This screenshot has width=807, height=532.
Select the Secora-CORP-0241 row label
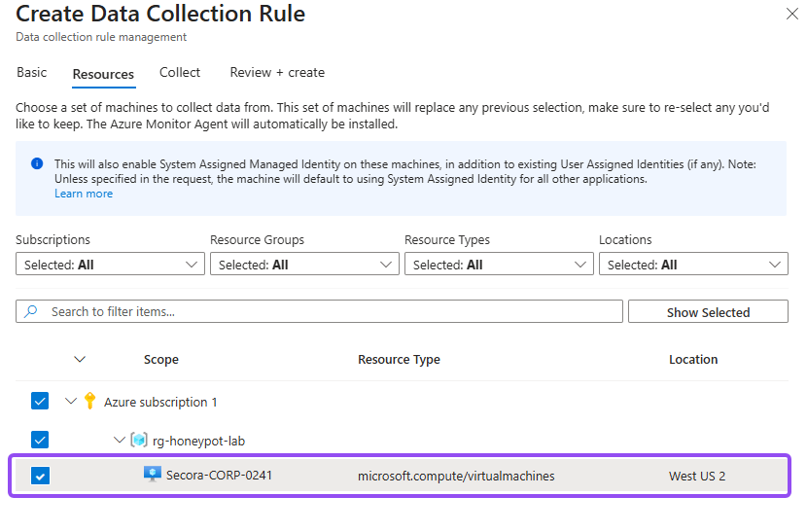point(219,475)
